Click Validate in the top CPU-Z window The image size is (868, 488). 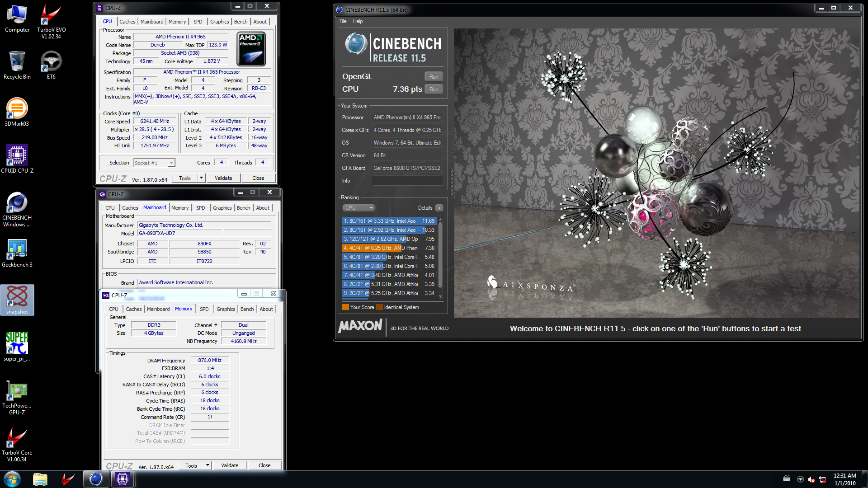pyautogui.click(x=223, y=178)
